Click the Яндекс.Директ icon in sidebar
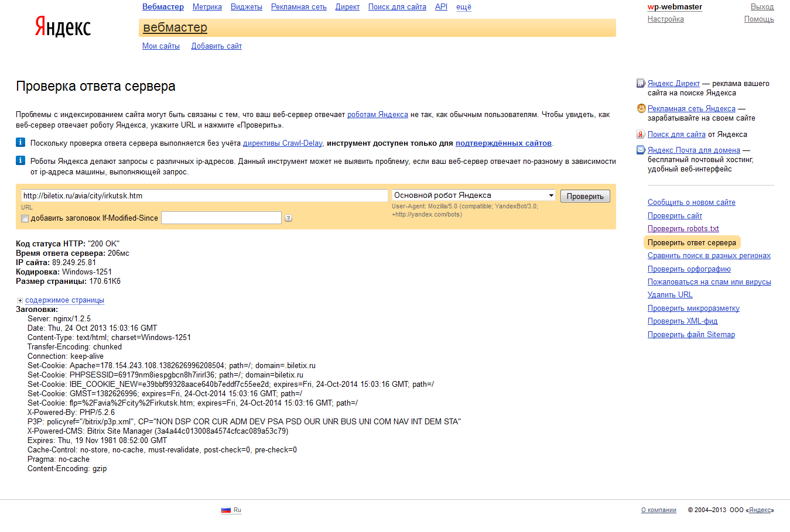The width and height of the screenshot is (790, 532). tap(641, 83)
